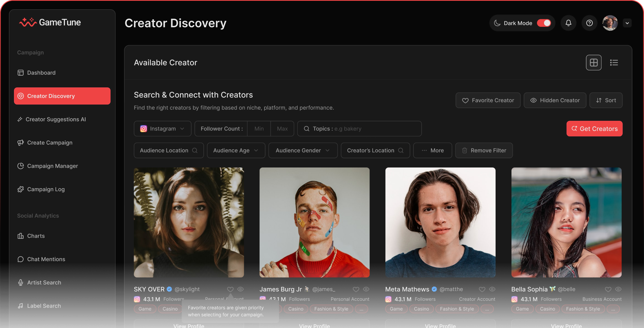644x328 pixels.
Task: Click the GameTune logo
Action: tap(50, 23)
